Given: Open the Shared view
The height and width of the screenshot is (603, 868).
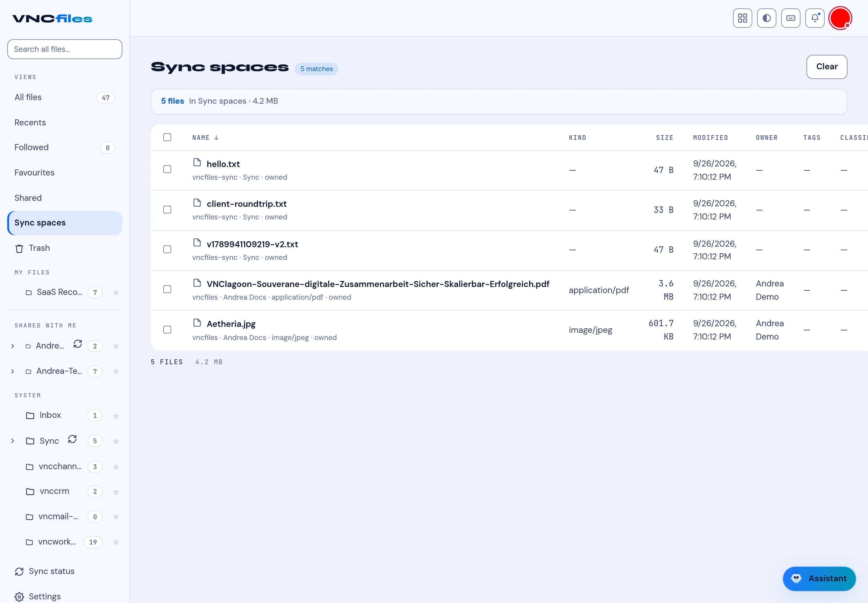Looking at the screenshot, I should (64, 198).
